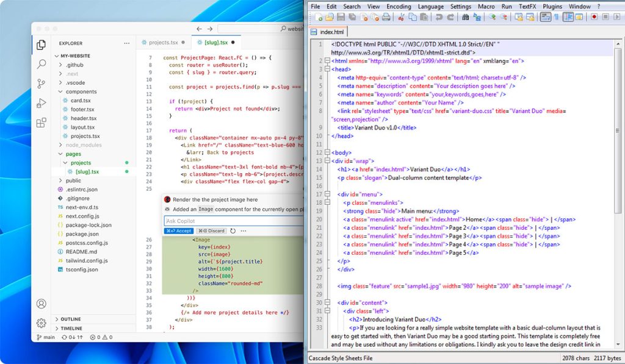Open Run and Debug view in VS Code
This screenshot has width=625, height=364.
click(41, 103)
